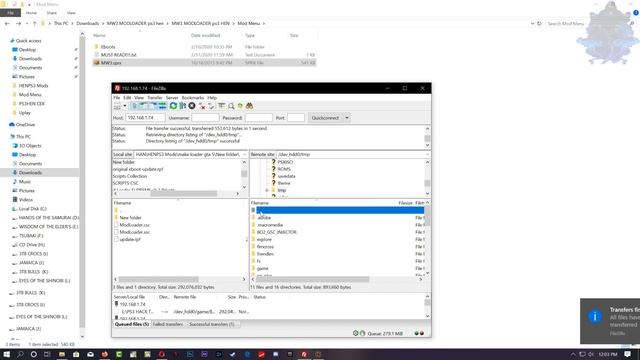Open the FileZilla Site Manager icon

pos(117,106)
